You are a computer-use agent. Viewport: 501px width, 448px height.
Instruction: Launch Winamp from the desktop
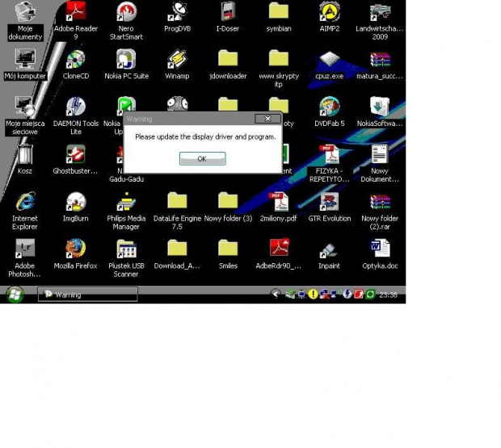click(x=177, y=61)
